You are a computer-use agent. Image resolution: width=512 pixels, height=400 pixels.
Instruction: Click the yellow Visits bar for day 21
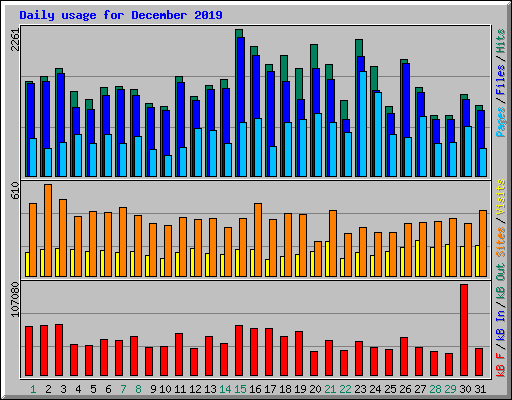point(327,259)
